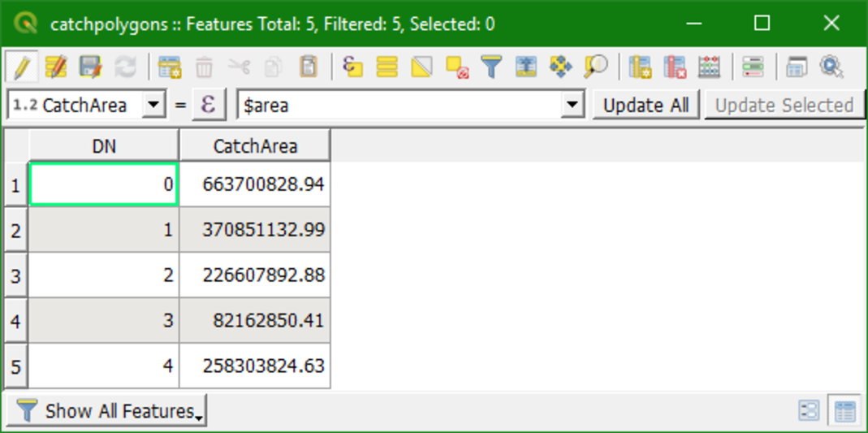This screenshot has width=868, height=433.
Task: Click the QGIS logo in title bar
Action: (x=25, y=24)
